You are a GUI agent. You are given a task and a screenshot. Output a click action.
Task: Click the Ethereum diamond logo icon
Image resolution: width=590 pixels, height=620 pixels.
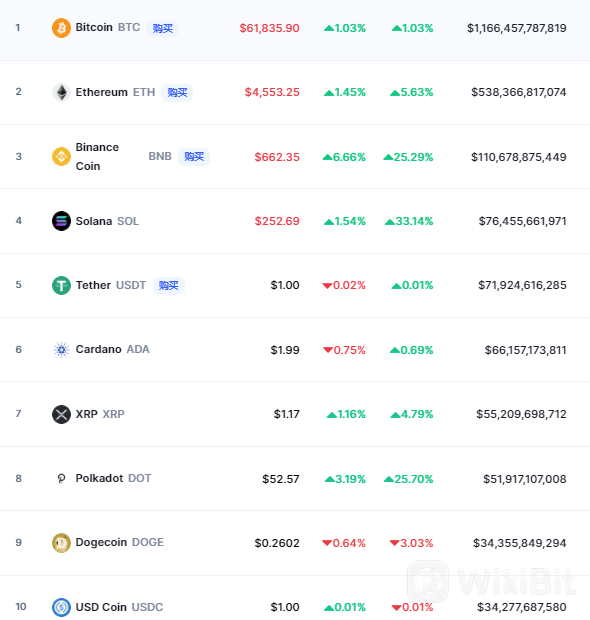pyautogui.click(x=61, y=93)
